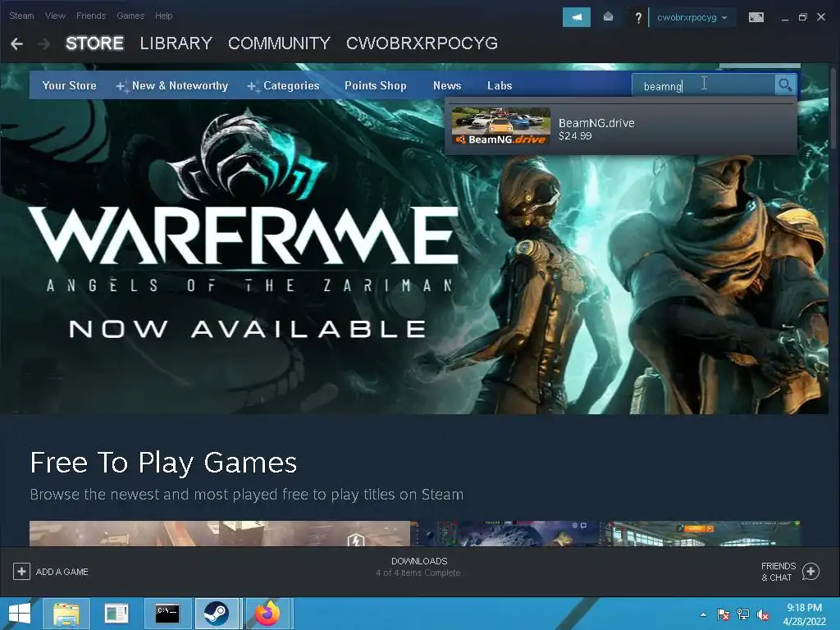Click the search magnifier button
This screenshot has height=630, width=840.
point(785,85)
